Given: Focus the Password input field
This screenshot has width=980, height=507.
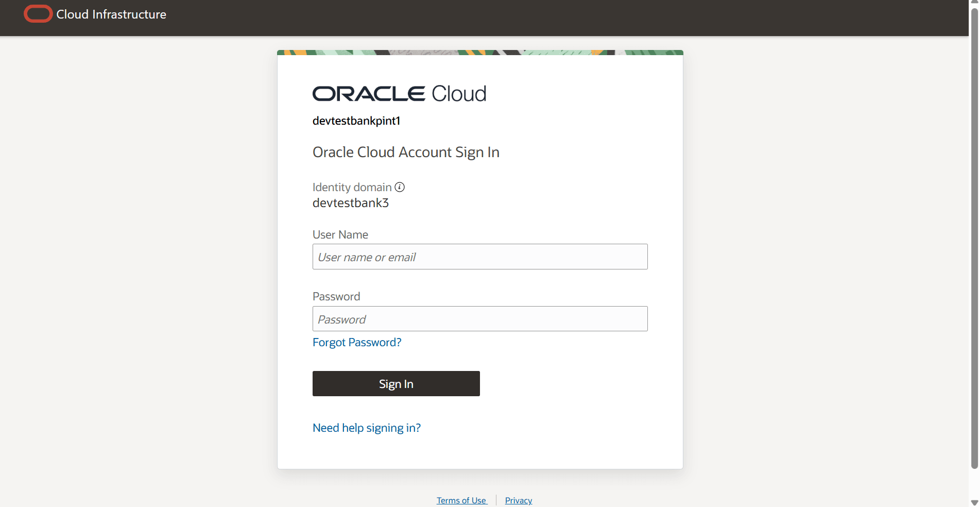Looking at the screenshot, I should click(x=480, y=319).
